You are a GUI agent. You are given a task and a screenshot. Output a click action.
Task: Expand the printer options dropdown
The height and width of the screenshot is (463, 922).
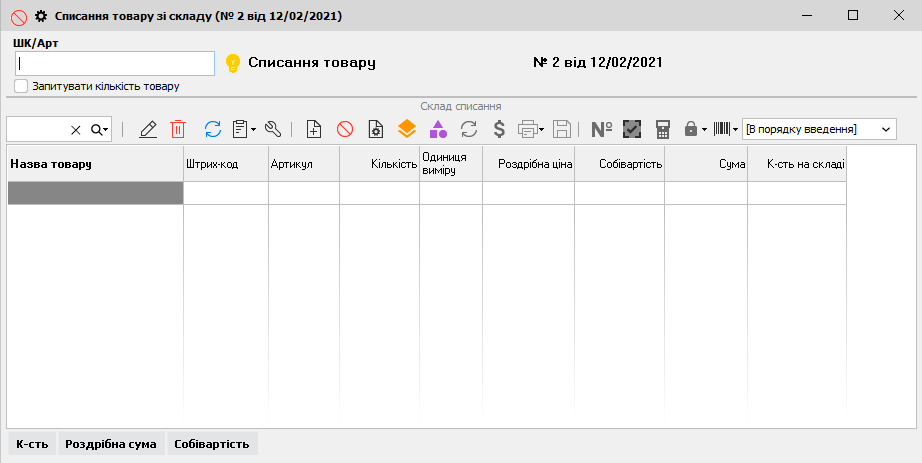541,129
